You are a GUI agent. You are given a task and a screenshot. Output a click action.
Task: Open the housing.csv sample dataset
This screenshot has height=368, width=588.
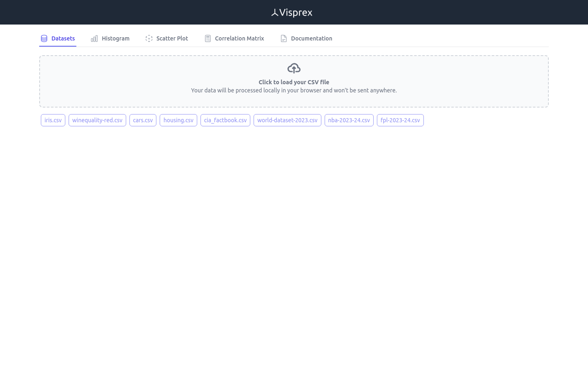[178, 120]
